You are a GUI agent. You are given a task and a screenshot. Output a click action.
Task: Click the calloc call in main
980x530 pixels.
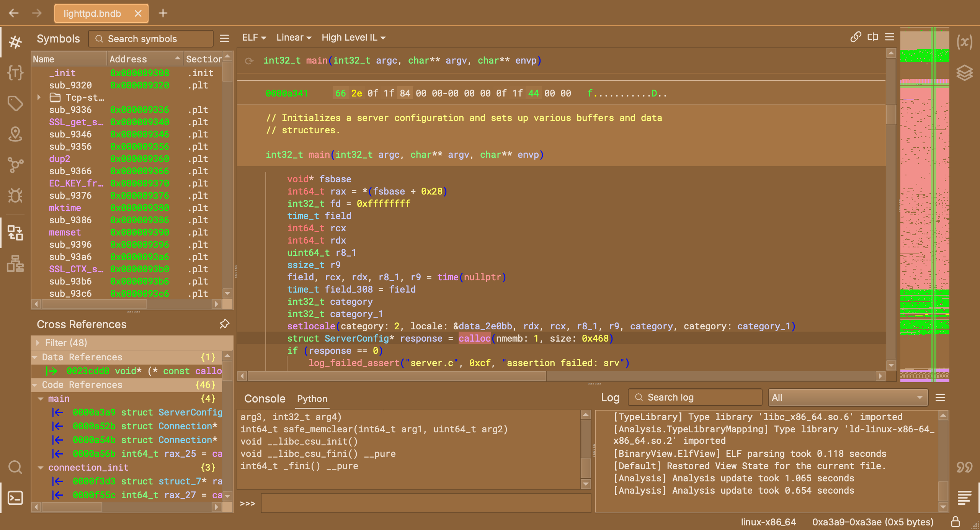(x=474, y=339)
